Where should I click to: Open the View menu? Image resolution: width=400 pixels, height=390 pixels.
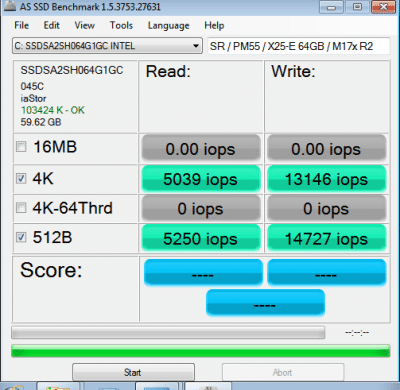[x=84, y=25]
